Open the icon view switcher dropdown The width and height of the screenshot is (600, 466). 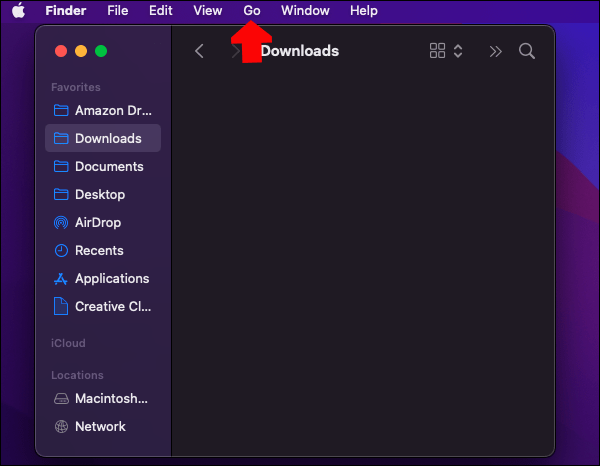pos(446,51)
